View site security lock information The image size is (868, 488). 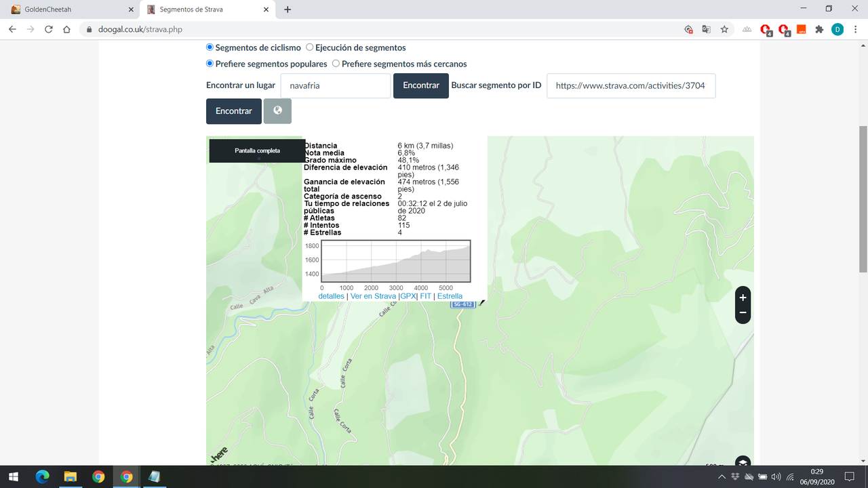90,29
